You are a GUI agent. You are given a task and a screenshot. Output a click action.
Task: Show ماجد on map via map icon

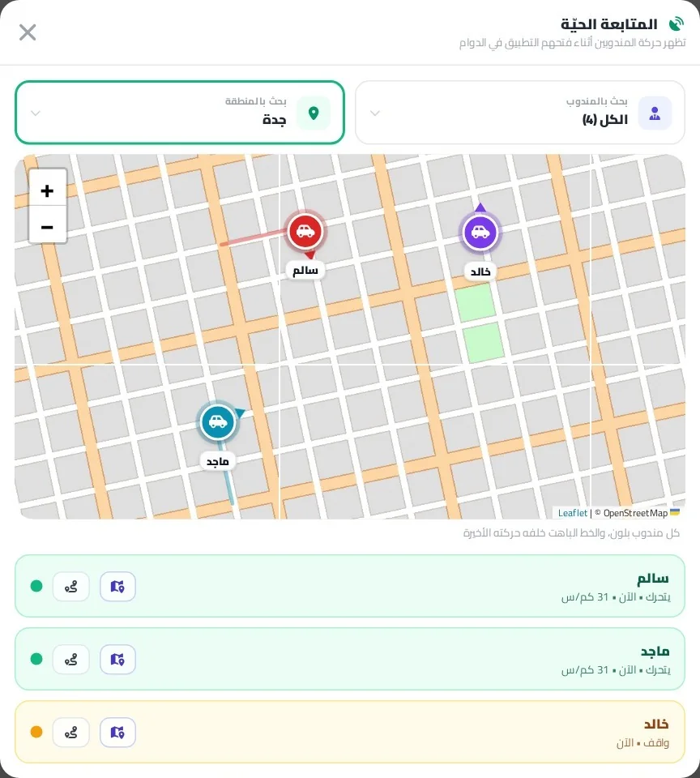click(x=117, y=660)
